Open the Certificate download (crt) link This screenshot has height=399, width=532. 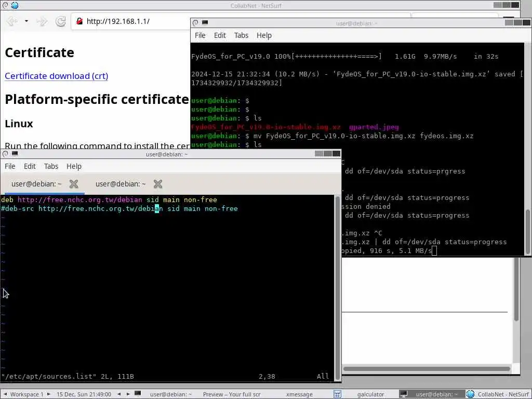coord(56,76)
